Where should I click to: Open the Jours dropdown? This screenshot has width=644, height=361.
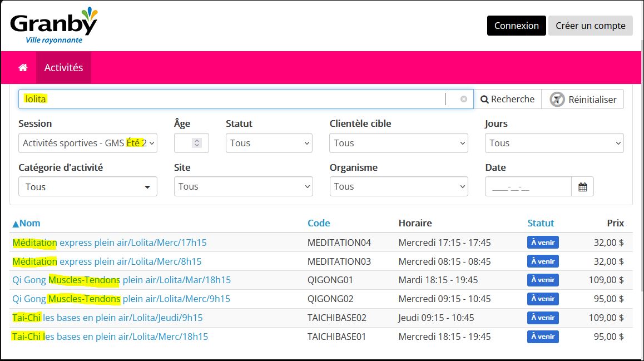point(554,143)
